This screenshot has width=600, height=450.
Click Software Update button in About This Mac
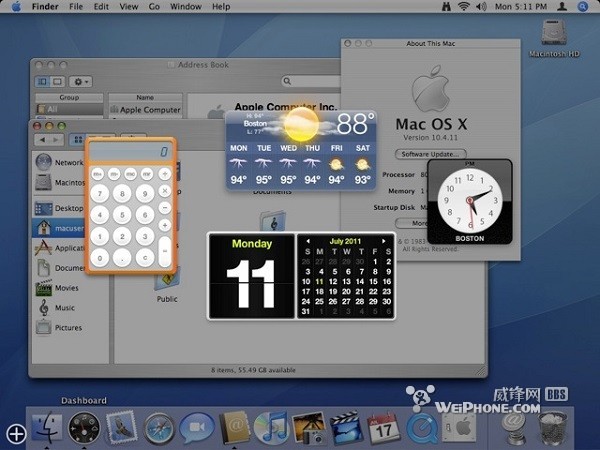point(430,154)
